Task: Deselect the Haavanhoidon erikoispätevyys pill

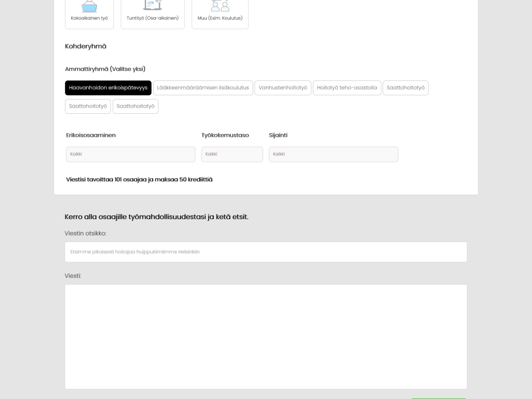Action: tap(108, 87)
